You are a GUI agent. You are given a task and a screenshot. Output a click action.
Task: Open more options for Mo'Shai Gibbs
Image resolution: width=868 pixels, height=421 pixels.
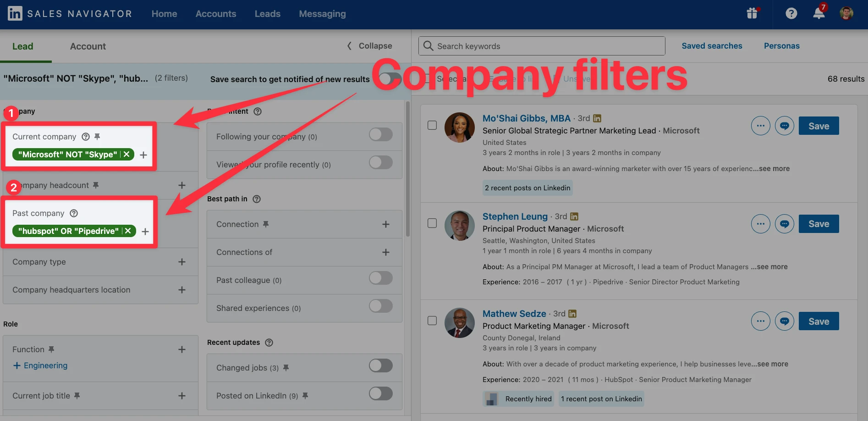[761, 126]
